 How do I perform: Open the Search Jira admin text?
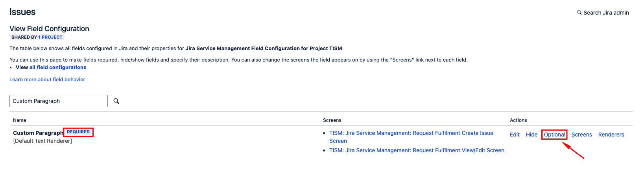tap(606, 13)
